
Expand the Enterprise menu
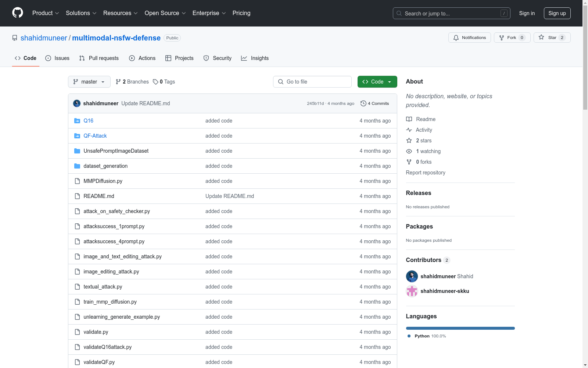click(x=209, y=13)
